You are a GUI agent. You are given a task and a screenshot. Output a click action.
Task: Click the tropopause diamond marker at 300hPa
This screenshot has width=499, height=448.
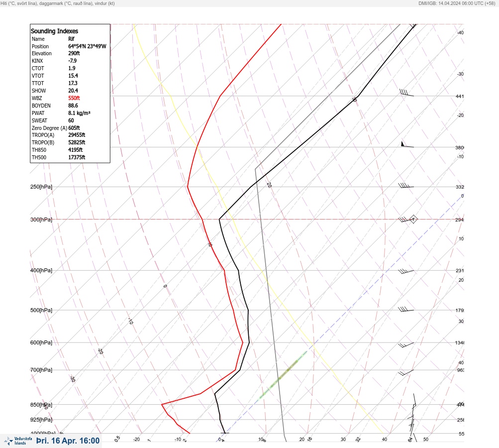413,220
